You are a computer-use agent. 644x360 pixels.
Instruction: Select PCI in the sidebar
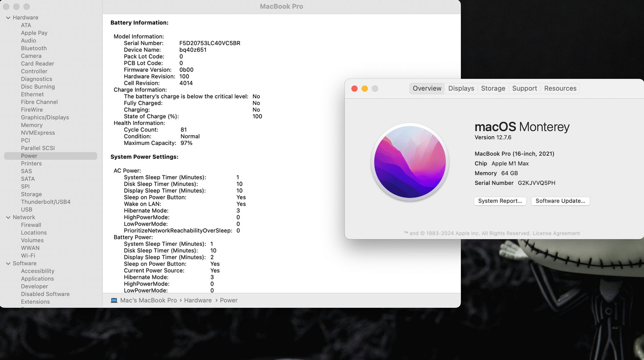point(25,141)
